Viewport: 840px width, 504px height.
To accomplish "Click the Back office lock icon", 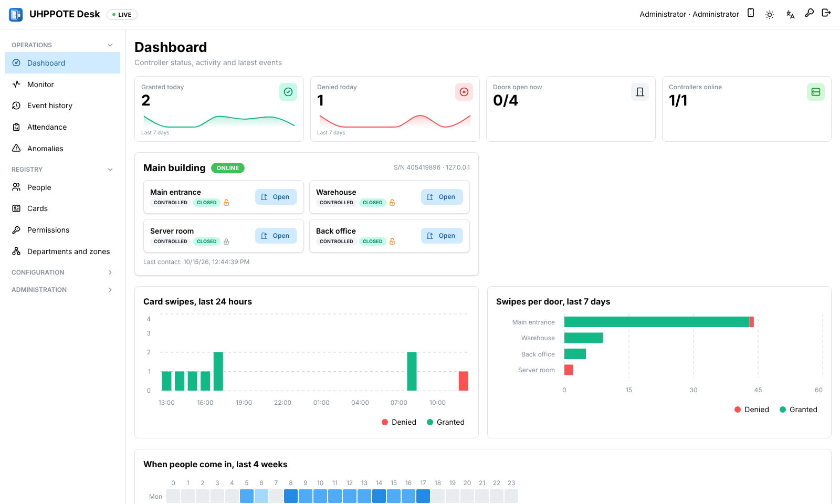I will pos(392,241).
